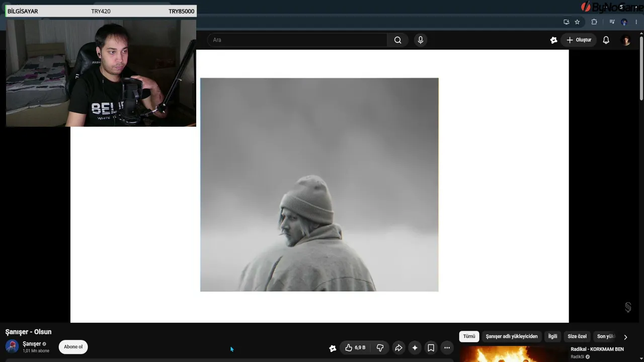Open the media control icon in Chrome toolbar
Screen dimensions: 644x362
[612, 22]
